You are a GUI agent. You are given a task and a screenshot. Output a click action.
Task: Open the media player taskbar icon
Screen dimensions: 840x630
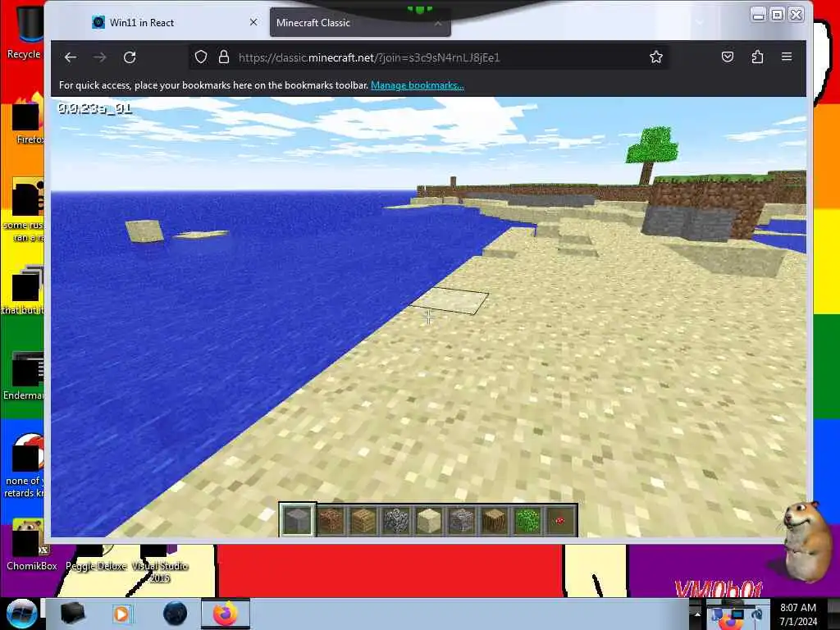[121, 614]
